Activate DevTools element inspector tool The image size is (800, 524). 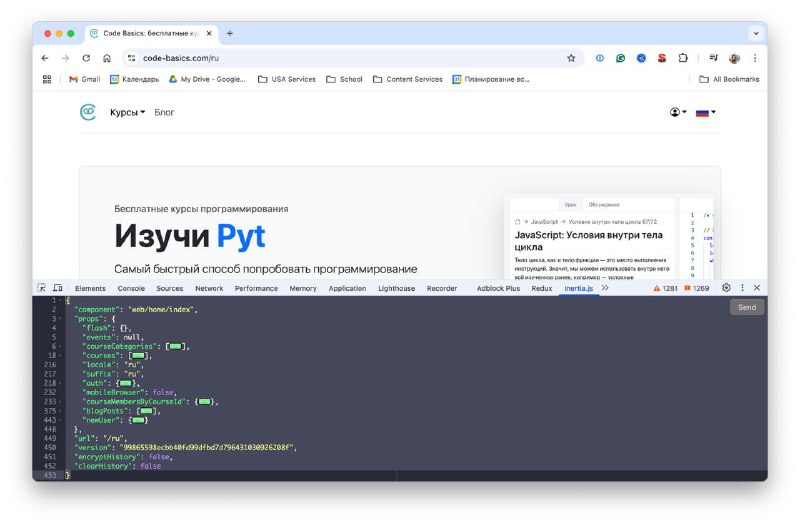pyautogui.click(x=41, y=288)
